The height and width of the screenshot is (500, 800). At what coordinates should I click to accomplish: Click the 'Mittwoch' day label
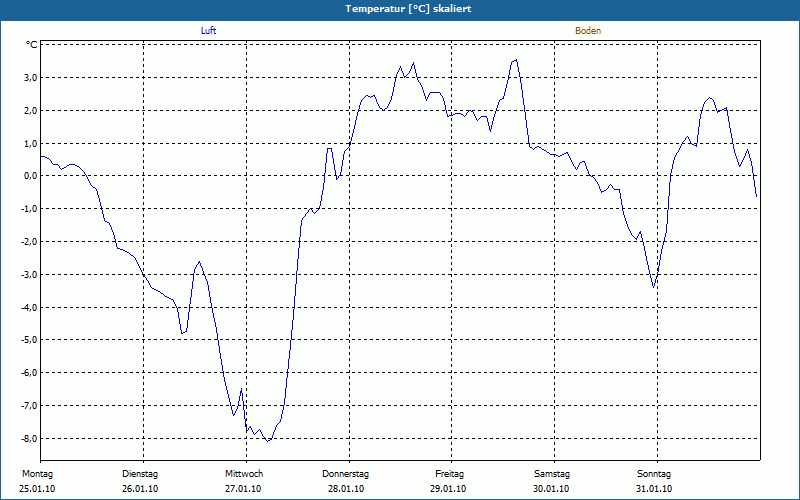coord(244,474)
